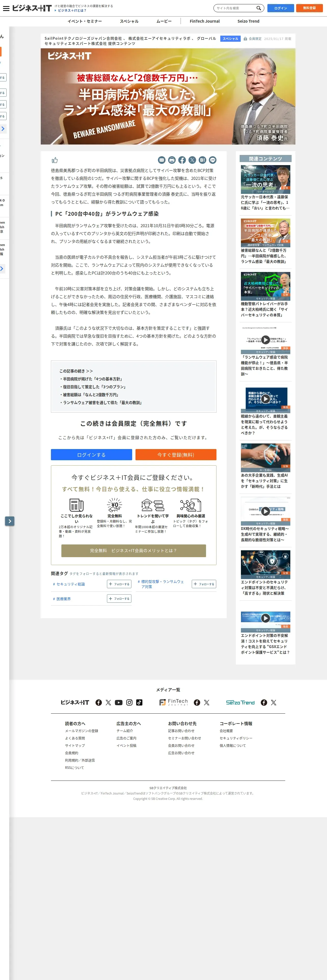Play the GSXエンドポイント保護サービス video
The height and width of the screenshot is (980, 327).
point(265,618)
